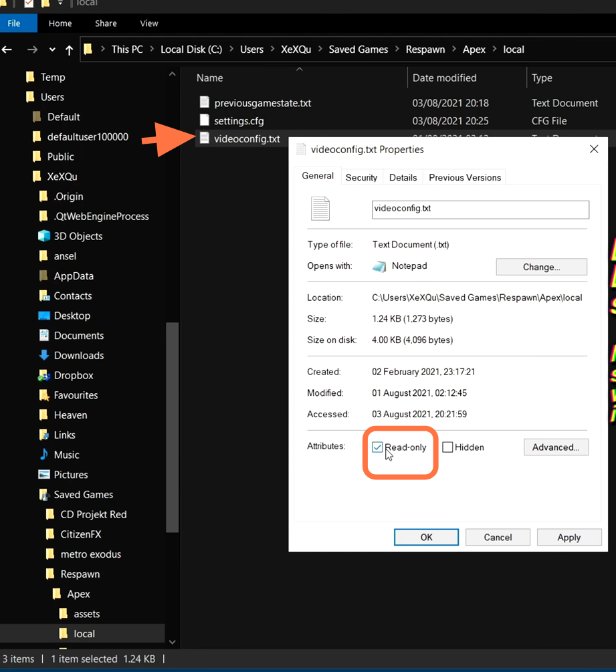Open recent locations dropdown arrow
Viewport: 616px width, 672px height.
click(x=52, y=49)
